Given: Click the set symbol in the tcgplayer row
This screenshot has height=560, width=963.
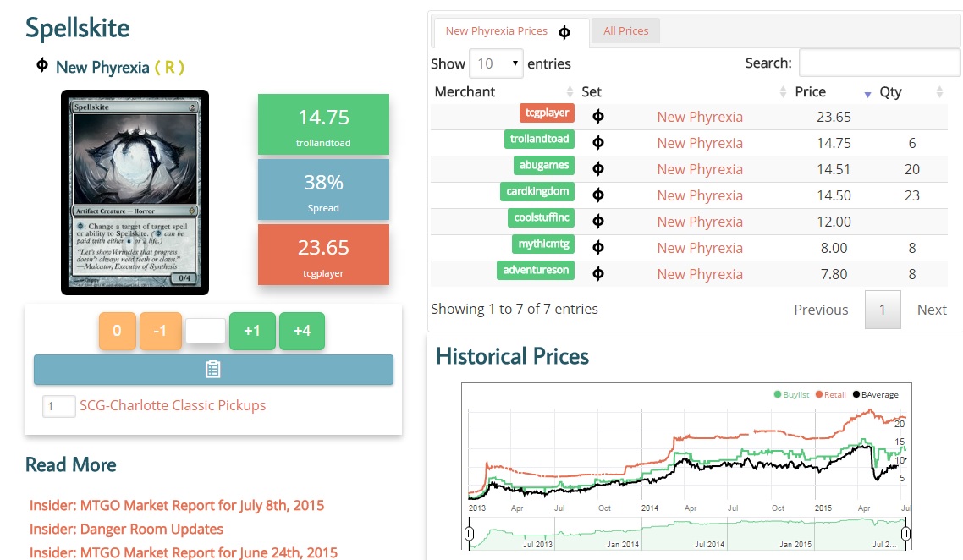Looking at the screenshot, I should 597,117.
